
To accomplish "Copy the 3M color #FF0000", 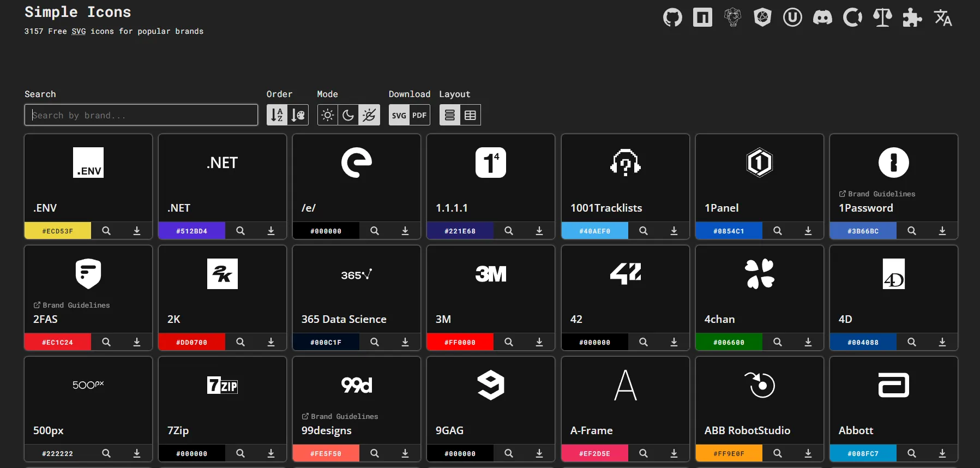I will [x=460, y=342].
